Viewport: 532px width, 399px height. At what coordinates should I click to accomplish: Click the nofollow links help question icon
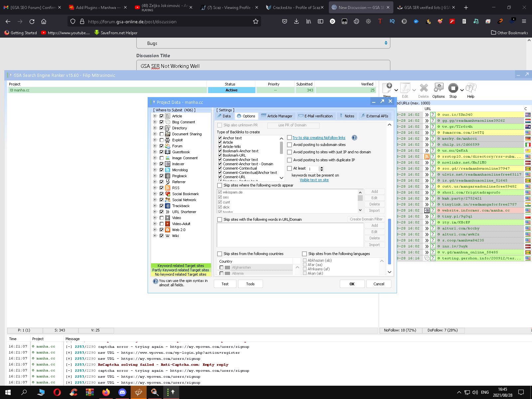pos(354,138)
